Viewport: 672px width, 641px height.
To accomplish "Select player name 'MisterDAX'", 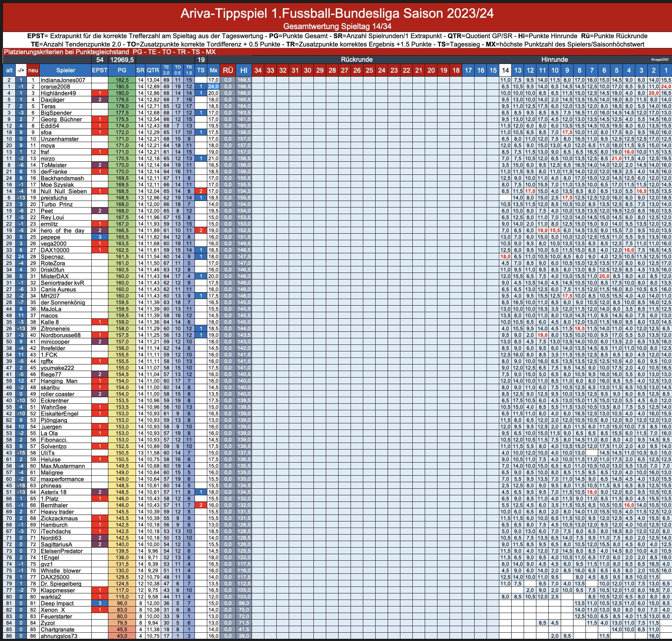I will tap(55, 276).
